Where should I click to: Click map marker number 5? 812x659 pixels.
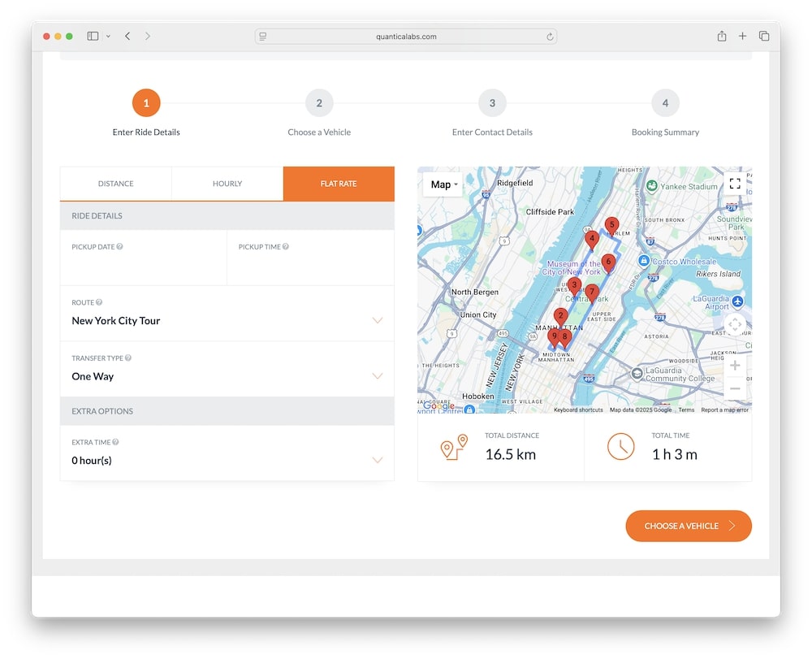pyautogui.click(x=611, y=226)
